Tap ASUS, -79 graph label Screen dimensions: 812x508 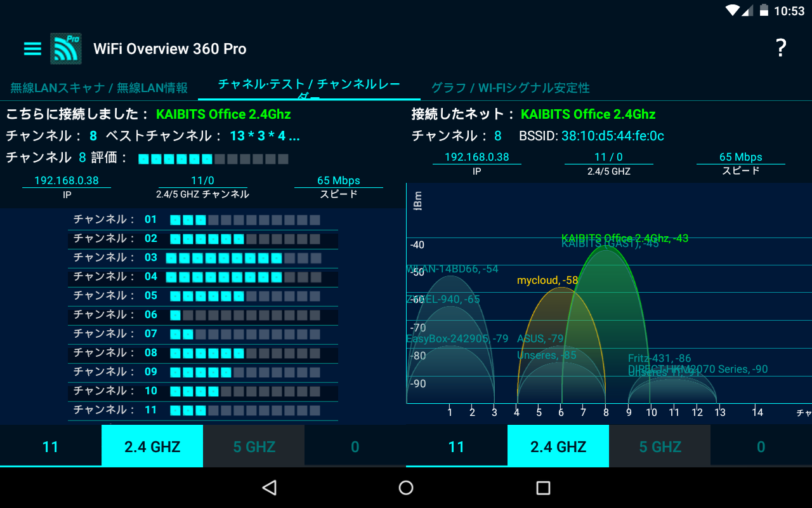coord(540,338)
